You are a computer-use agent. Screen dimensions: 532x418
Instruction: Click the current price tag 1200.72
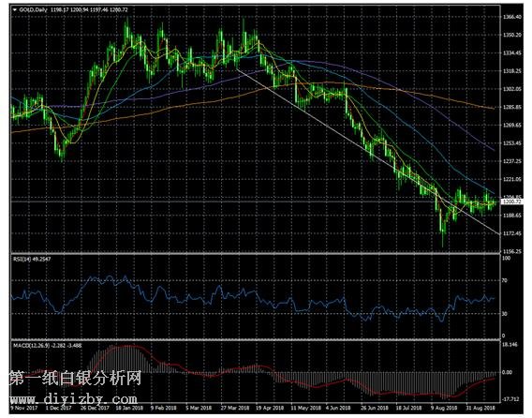click(511, 202)
